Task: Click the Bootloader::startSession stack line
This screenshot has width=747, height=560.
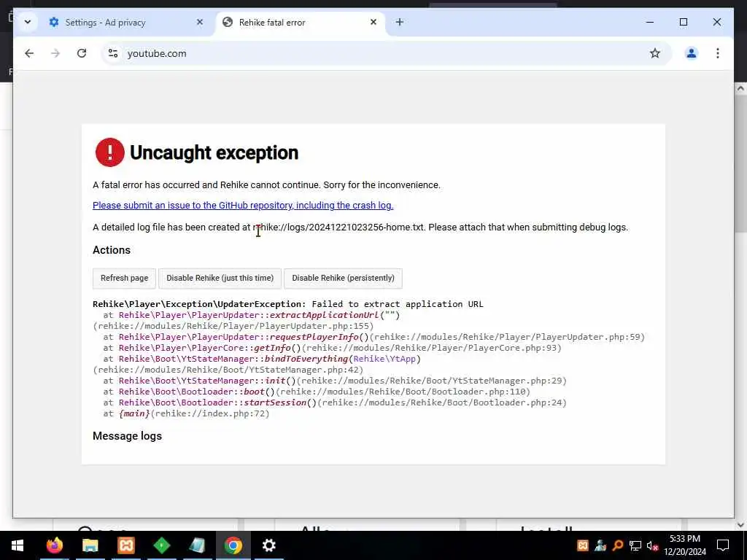Action: tap(335, 402)
